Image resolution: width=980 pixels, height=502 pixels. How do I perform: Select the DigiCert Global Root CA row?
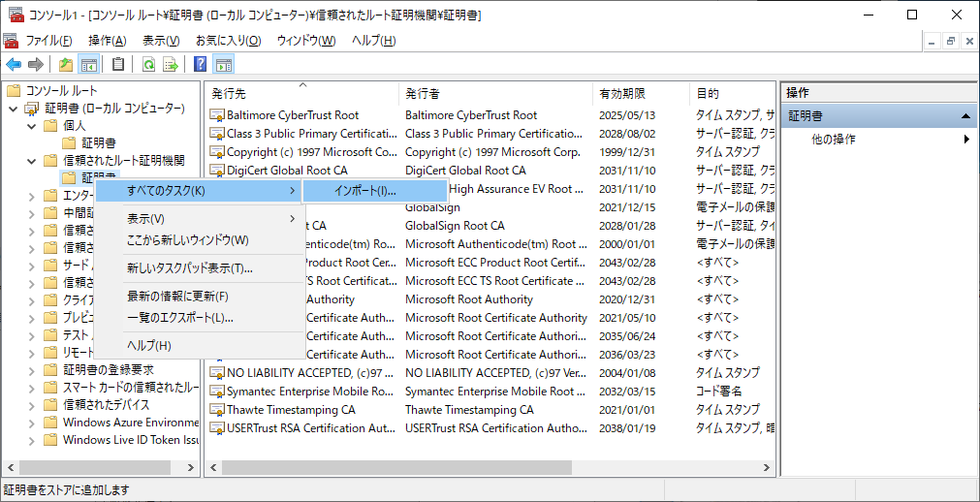click(x=490, y=171)
